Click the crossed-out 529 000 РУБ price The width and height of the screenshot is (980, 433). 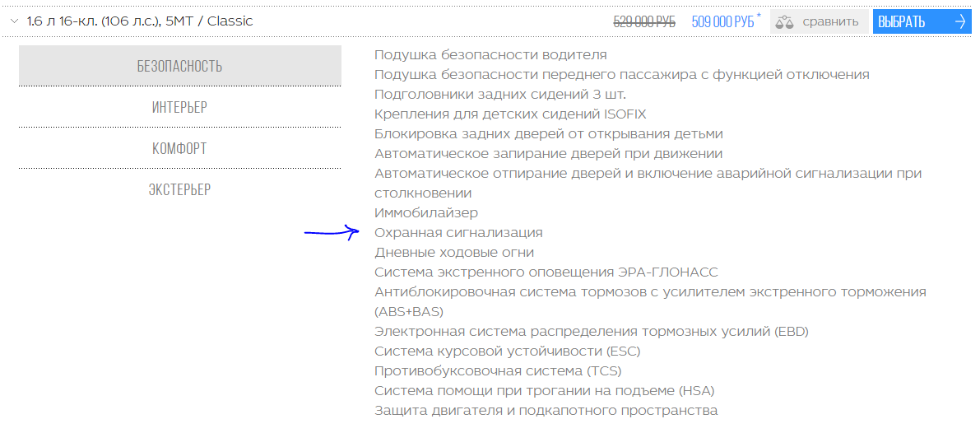(x=644, y=22)
